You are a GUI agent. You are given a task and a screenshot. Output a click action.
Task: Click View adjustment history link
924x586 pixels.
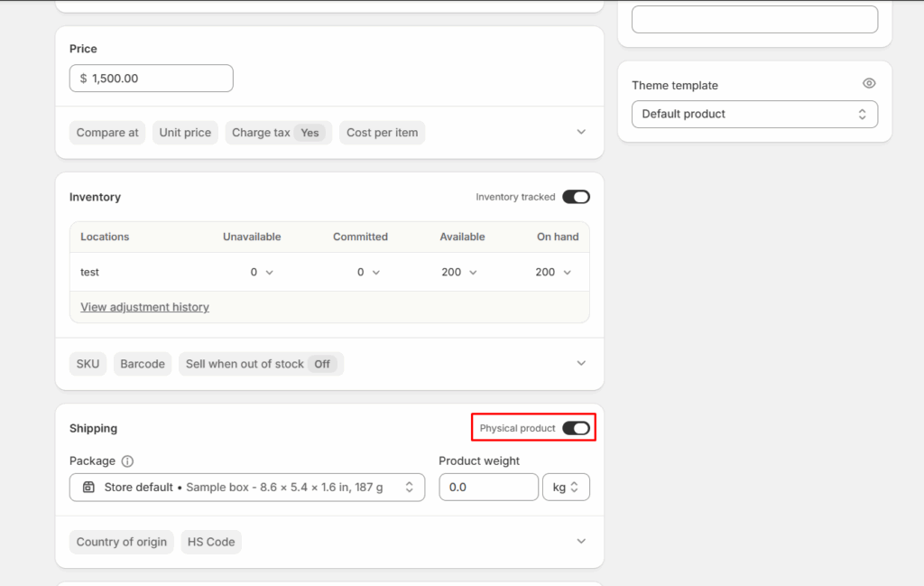tap(144, 307)
